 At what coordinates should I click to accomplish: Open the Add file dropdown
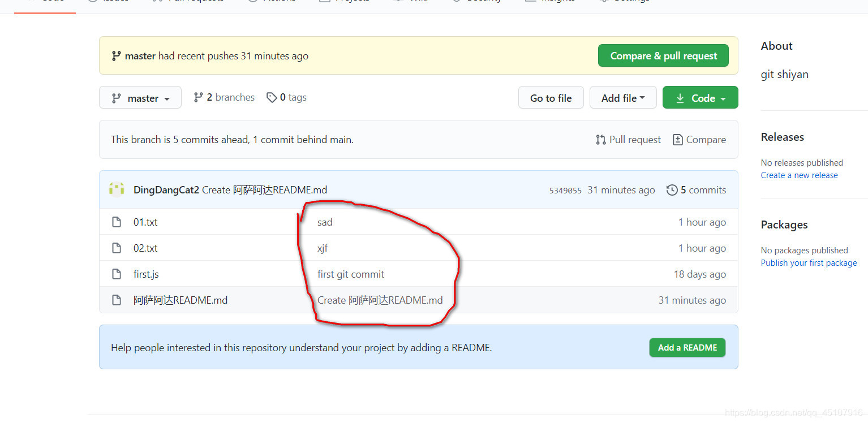623,97
